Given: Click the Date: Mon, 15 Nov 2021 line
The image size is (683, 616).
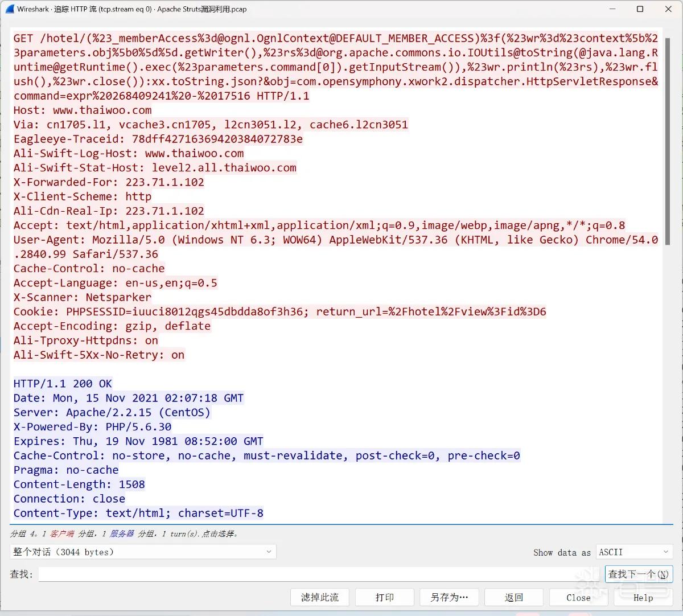Looking at the screenshot, I should [x=128, y=398].
